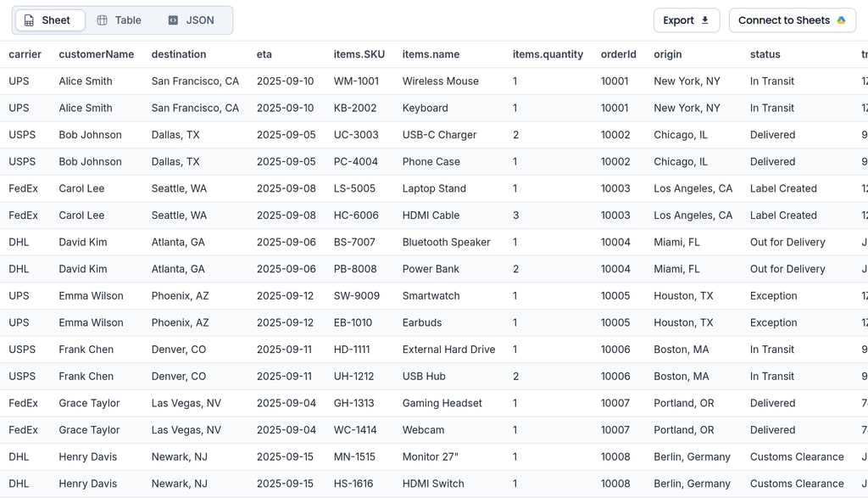Click SKU cell HD-1111

pos(352,350)
